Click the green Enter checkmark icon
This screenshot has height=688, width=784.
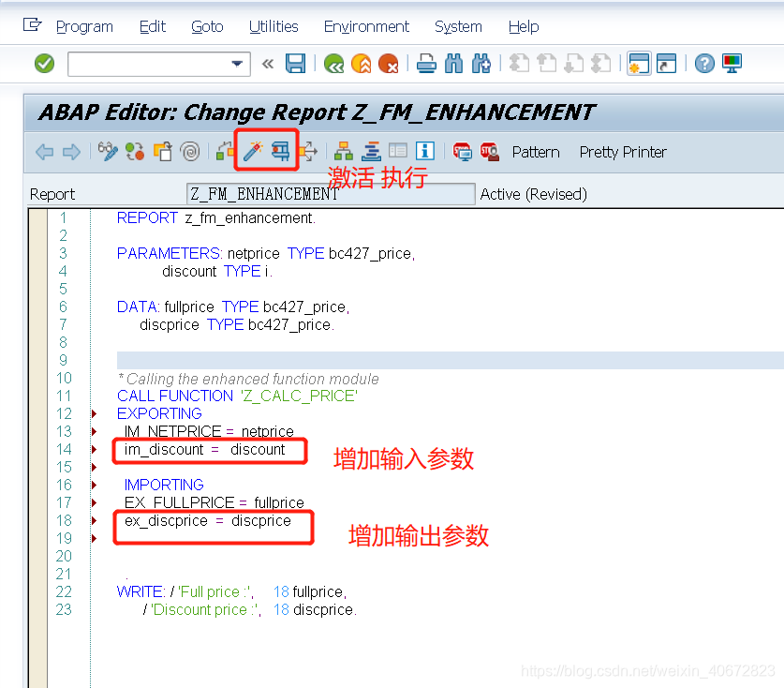click(45, 64)
